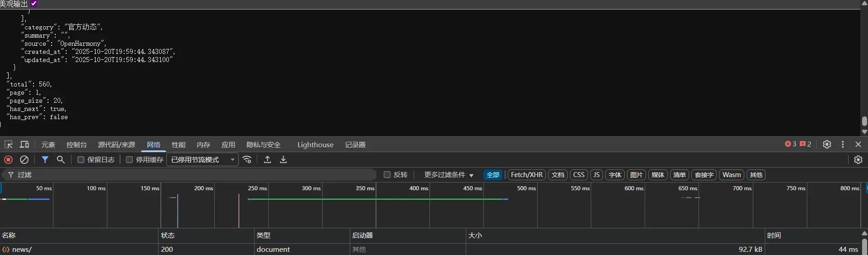Image resolution: width=868 pixels, height=255 pixels.
Task: Toggle the device toolbar icon
Action: pos(24,144)
